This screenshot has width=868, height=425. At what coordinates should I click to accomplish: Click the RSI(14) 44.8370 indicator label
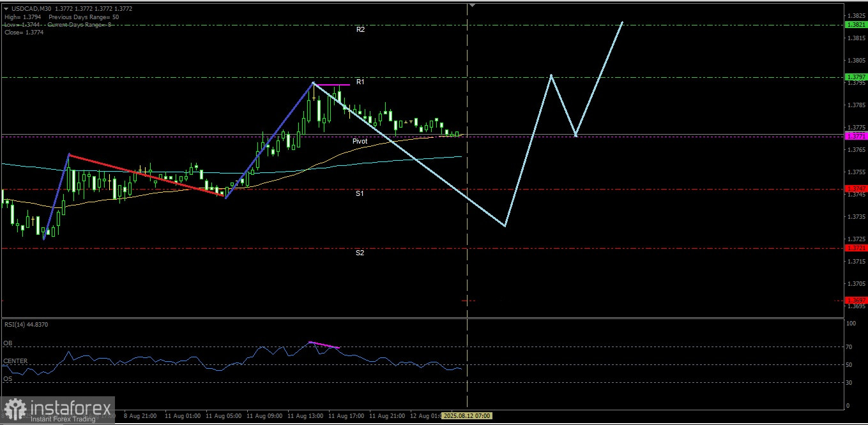(x=26, y=324)
